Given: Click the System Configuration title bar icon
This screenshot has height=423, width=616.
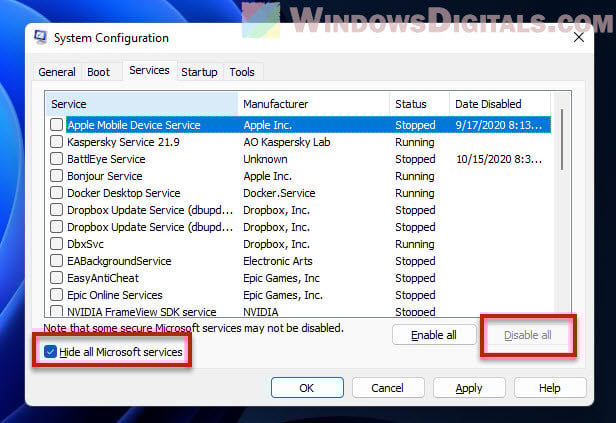Looking at the screenshot, I should coord(40,37).
